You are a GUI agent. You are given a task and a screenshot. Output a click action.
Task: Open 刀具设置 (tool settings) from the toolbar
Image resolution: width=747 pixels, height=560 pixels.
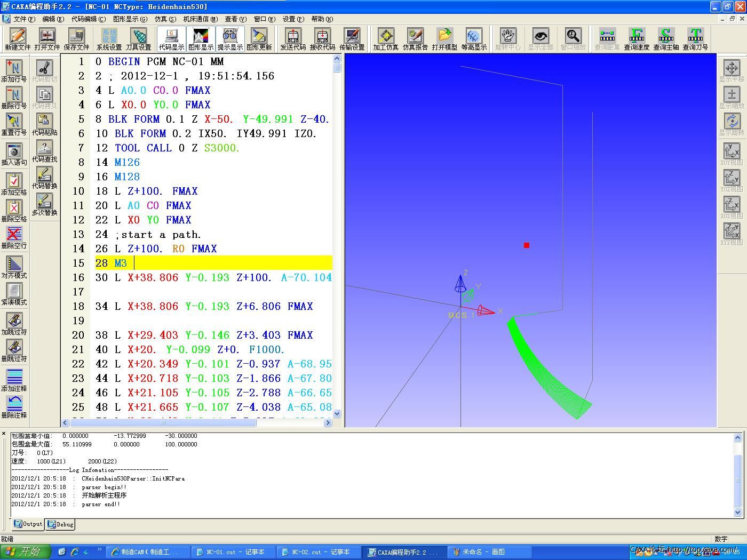point(139,39)
